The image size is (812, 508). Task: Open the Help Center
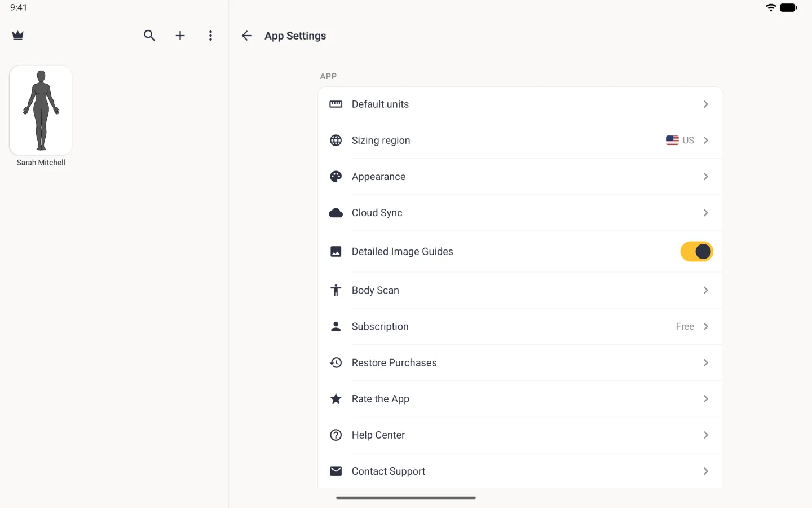520,435
